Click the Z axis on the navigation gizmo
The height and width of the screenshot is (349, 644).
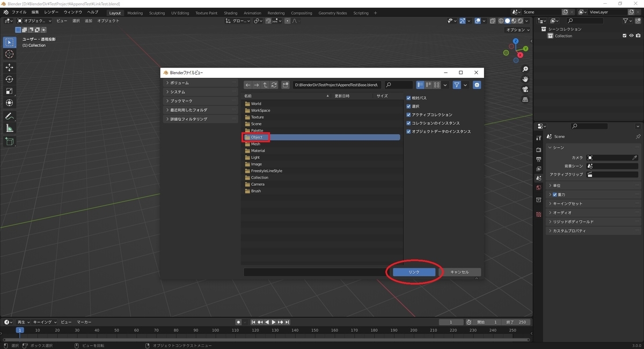tap(516, 40)
